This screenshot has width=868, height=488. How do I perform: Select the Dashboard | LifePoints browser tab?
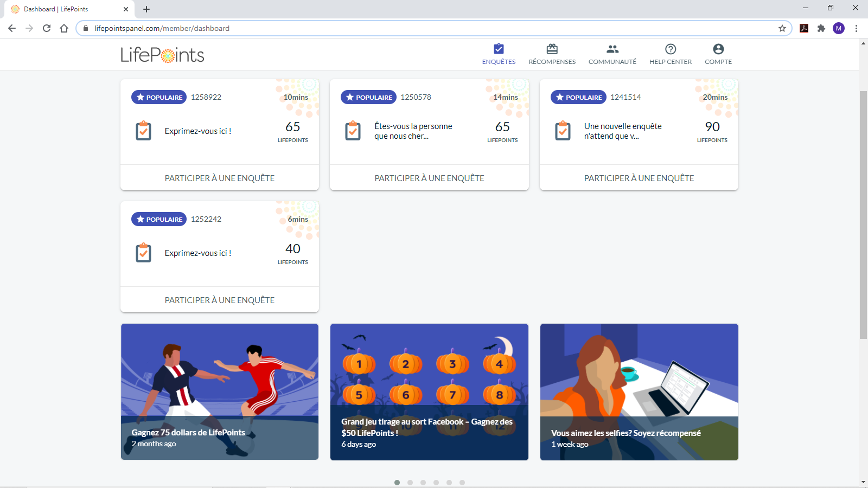coord(69,9)
